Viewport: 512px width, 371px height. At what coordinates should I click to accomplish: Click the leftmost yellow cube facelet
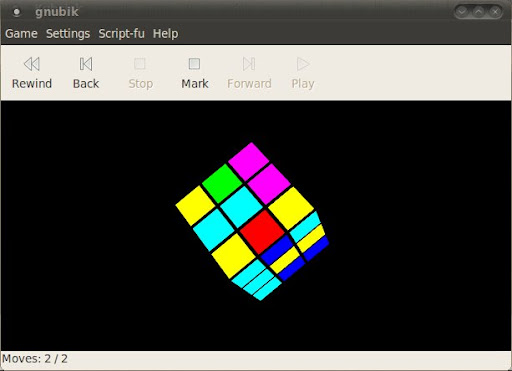[x=195, y=206]
